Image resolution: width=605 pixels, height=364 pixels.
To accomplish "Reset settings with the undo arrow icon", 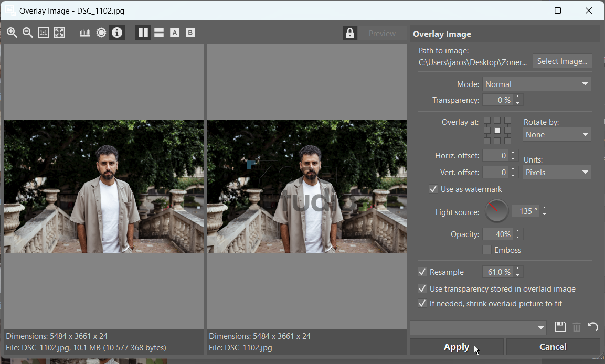I will pyautogui.click(x=592, y=327).
